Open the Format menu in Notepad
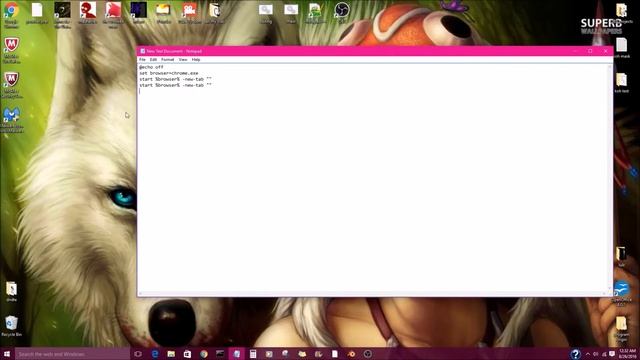The height and width of the screenshot is (360, 640). 167,60
